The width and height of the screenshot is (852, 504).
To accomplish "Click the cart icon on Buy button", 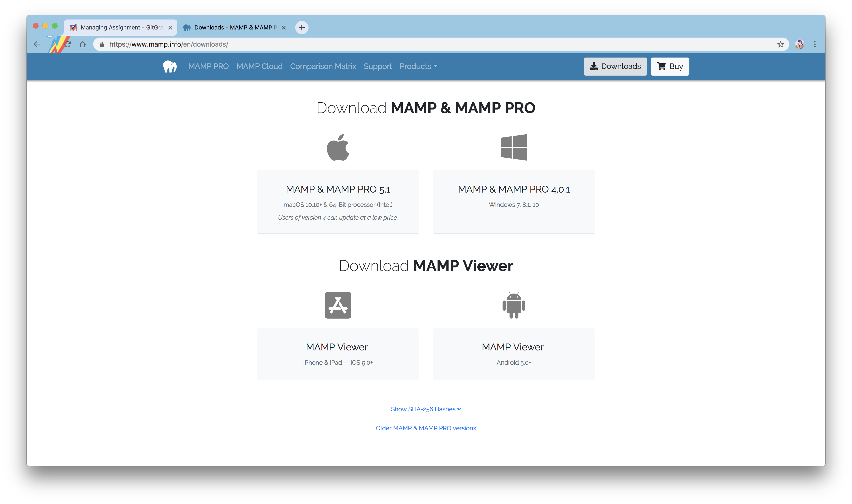I will click(x=661, y=66).
